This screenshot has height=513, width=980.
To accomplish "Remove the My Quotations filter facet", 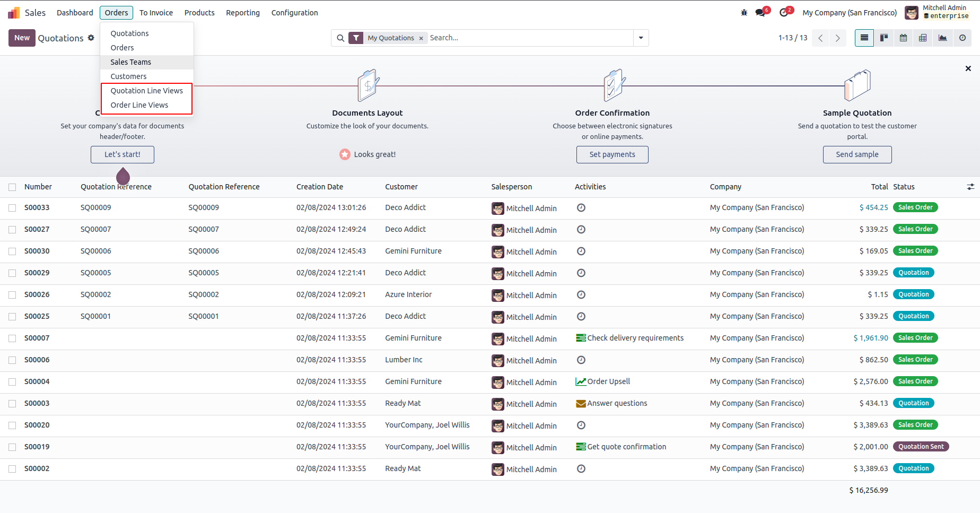I will tap(421, 38).
